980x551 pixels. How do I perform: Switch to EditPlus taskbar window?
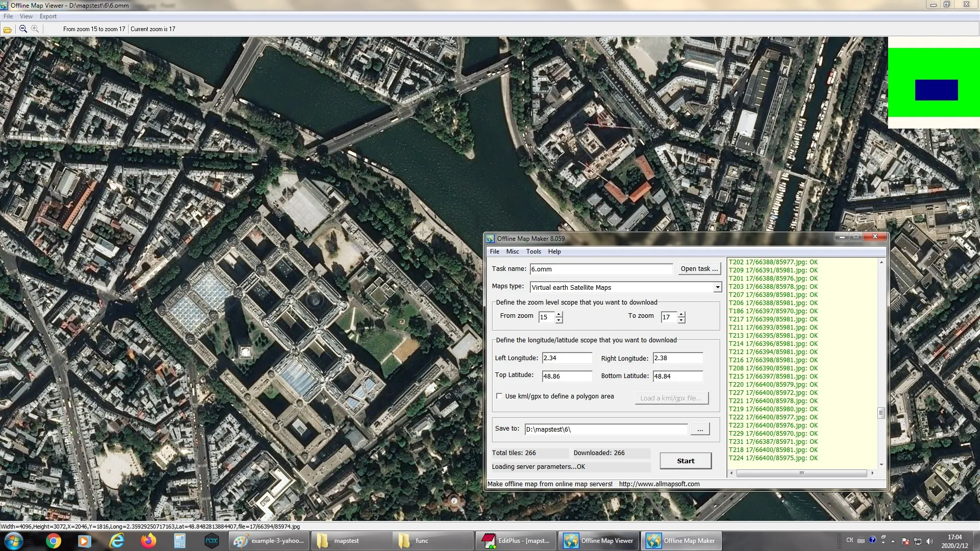pyautogui.click(x=516, y=541)
